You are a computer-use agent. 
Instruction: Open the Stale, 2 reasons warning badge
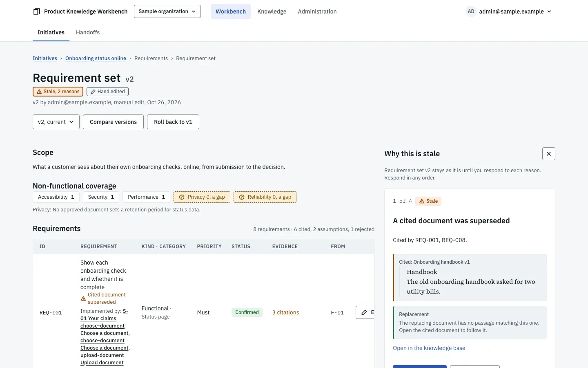[x=58, y=92]
